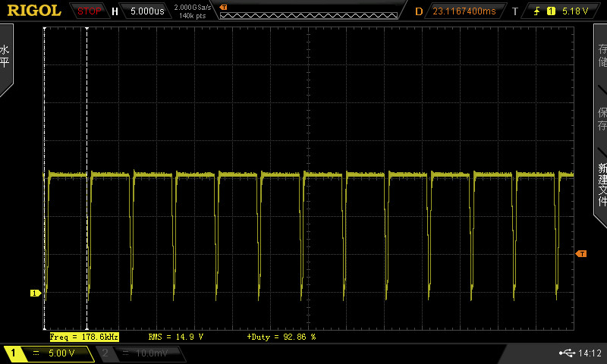Select the 5.000us horizontal timebase value

click(x=147, y=11)
